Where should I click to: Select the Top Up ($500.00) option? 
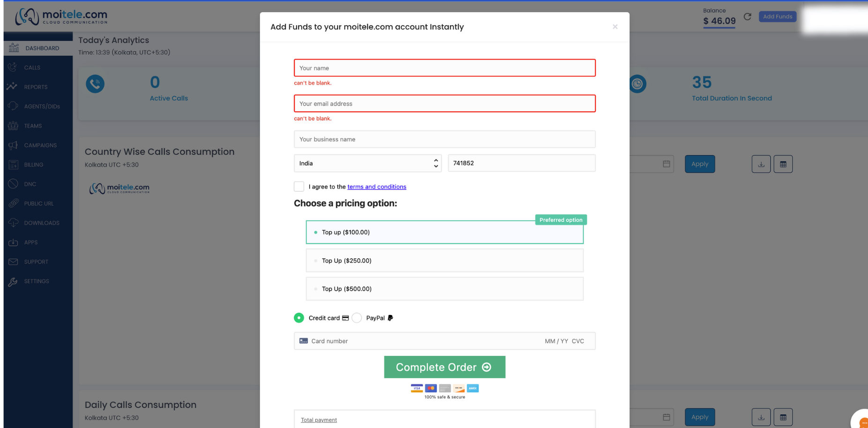click(445, 289)
